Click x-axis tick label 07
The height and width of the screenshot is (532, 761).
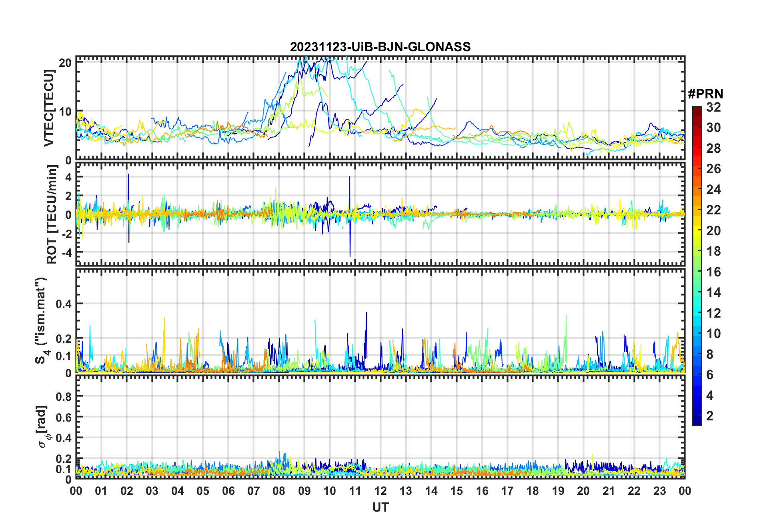point(254,491)
